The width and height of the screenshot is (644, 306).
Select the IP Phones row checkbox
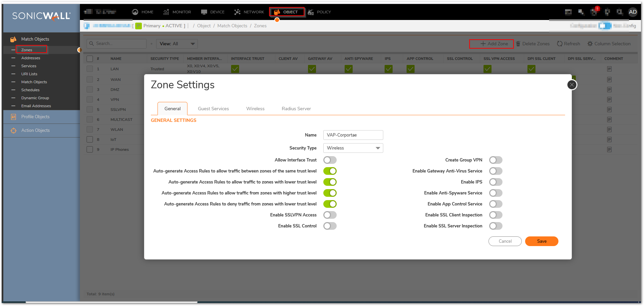[90, 150]
